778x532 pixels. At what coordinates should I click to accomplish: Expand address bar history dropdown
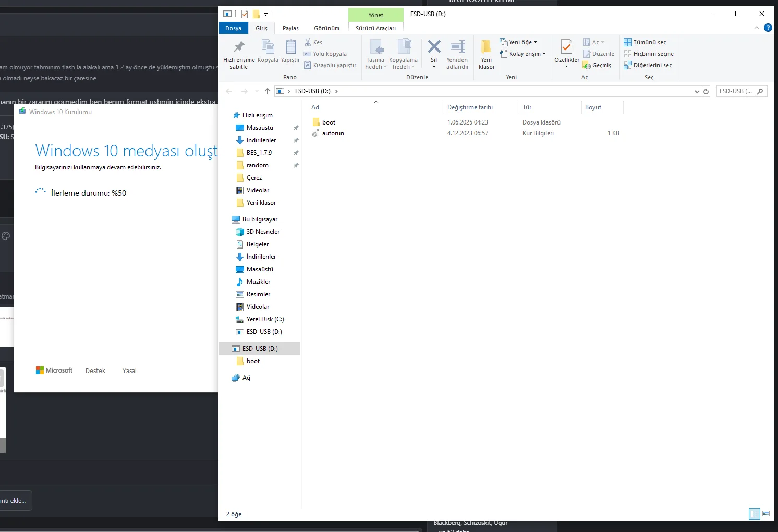click(x=697, y=91)
